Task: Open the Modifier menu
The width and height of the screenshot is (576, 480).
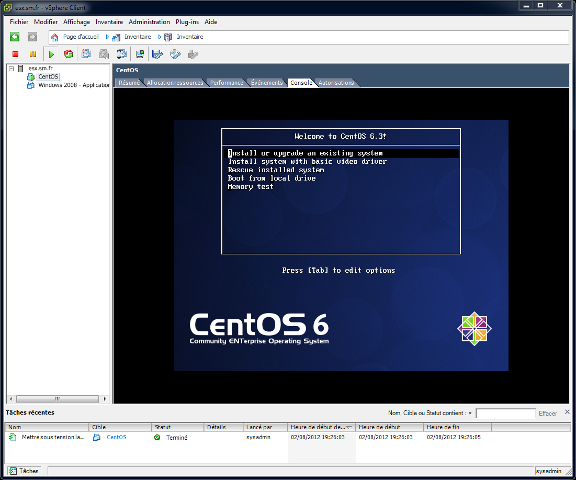Action: pos(46,22)
